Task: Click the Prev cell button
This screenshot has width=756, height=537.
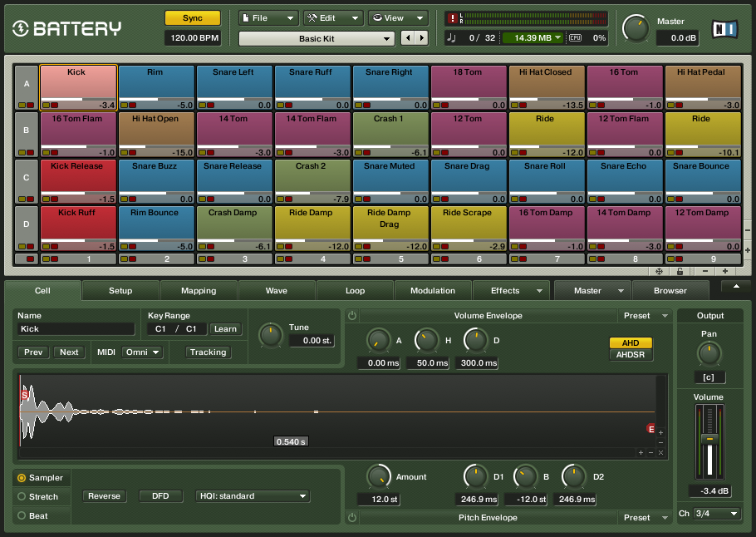Action: [33, 352]
